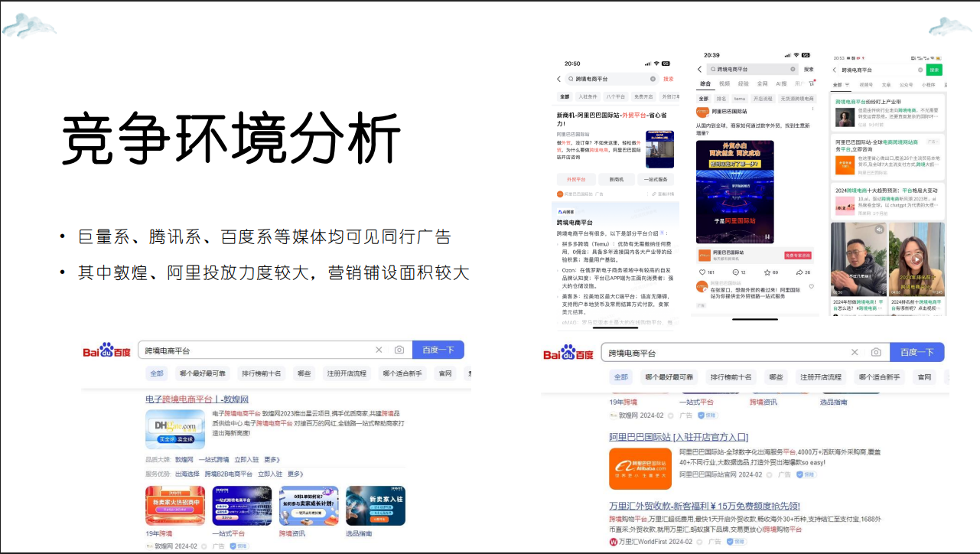Image resolution: width=980 pixels, height=554 pixels.
Task: Expand 更多 in 服务优势 row
Action: (x=295, y=474)
